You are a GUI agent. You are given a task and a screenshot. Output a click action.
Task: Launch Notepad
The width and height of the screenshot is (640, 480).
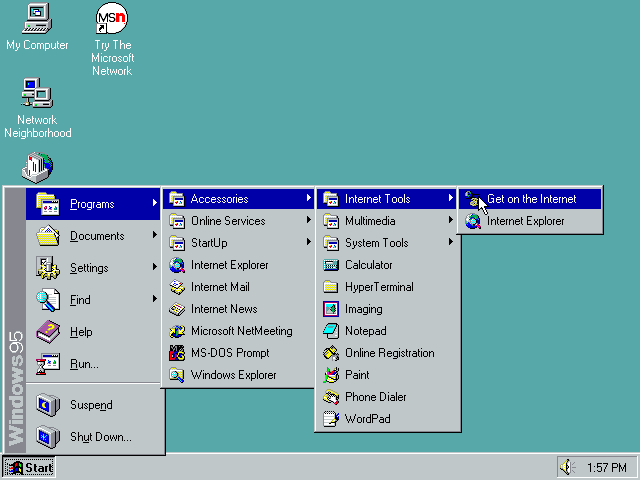(388, 331)
